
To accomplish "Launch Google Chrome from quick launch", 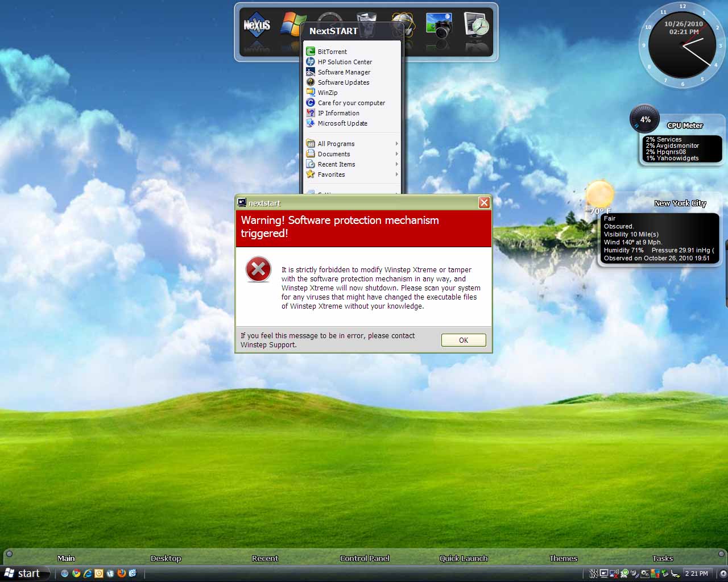I will pyautogui.click(x=76, y=573).
